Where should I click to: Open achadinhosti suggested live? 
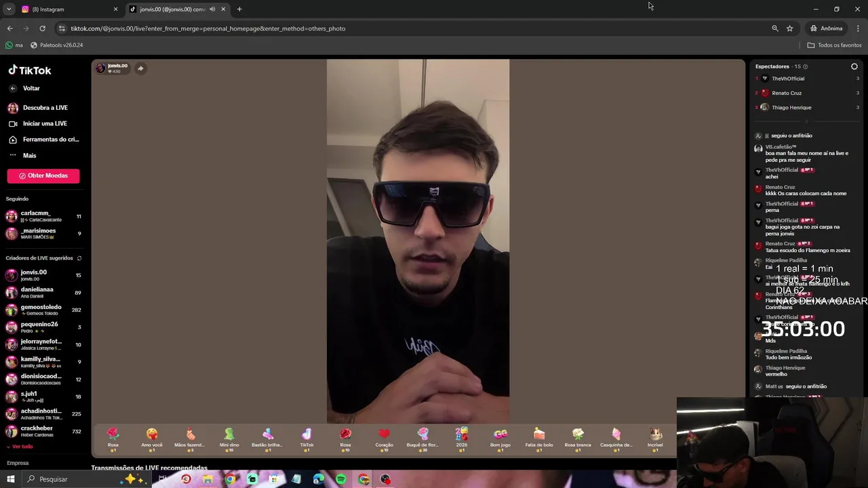coord(43,413)
